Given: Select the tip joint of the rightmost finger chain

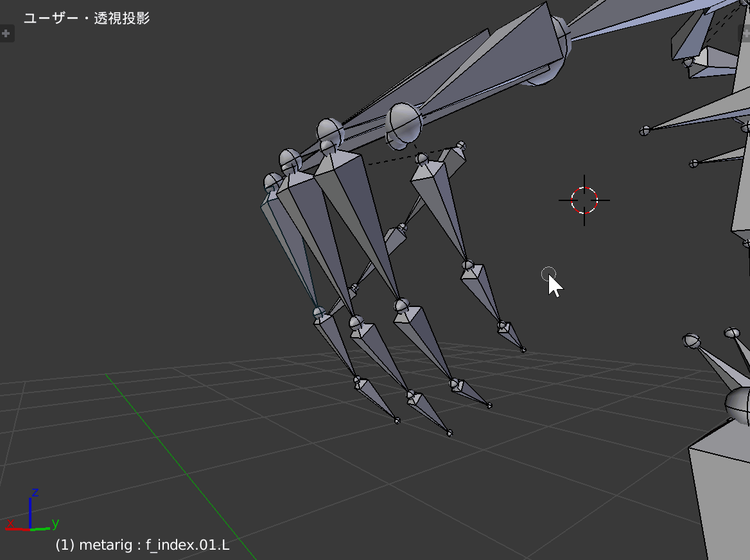Looking at the screenshot, I should (523, 350).
